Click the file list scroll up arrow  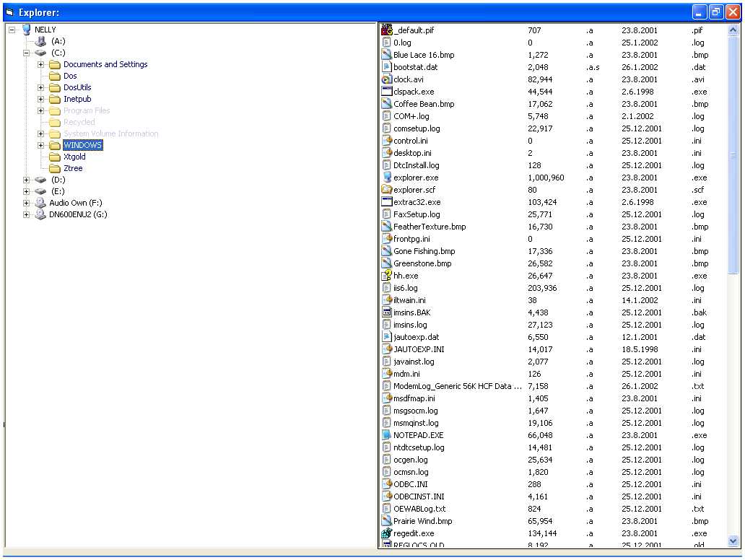tap(733, 30)
